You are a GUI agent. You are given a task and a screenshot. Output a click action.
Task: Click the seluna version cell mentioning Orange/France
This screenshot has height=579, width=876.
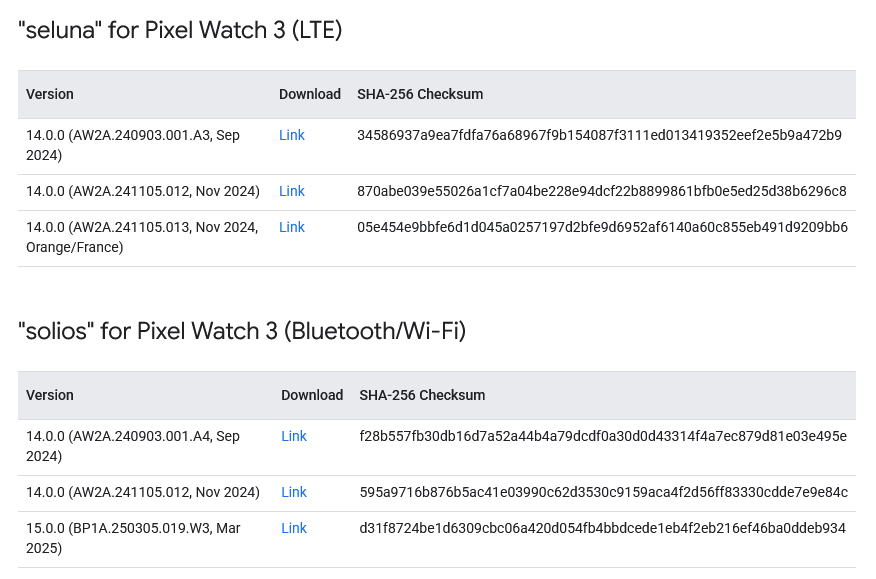coord(142,237)
